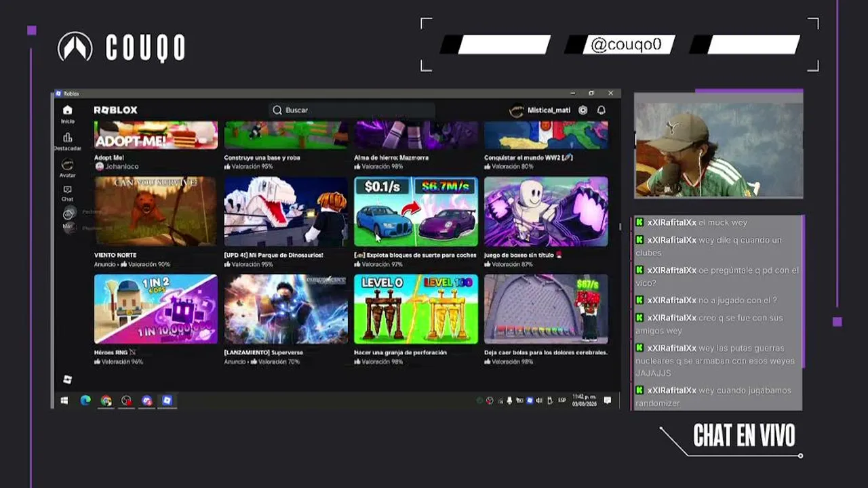Click 'Hacer una granja de perforación' title
Viewport: 868px width, 488px height.
point(401,352)
